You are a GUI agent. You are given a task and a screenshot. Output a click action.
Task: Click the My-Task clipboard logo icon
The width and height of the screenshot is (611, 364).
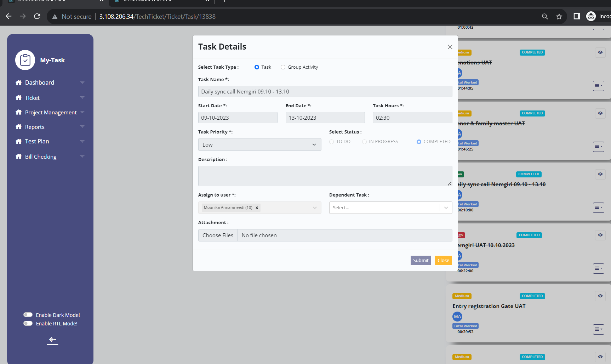pyautogui.click(x=25, y=60)
